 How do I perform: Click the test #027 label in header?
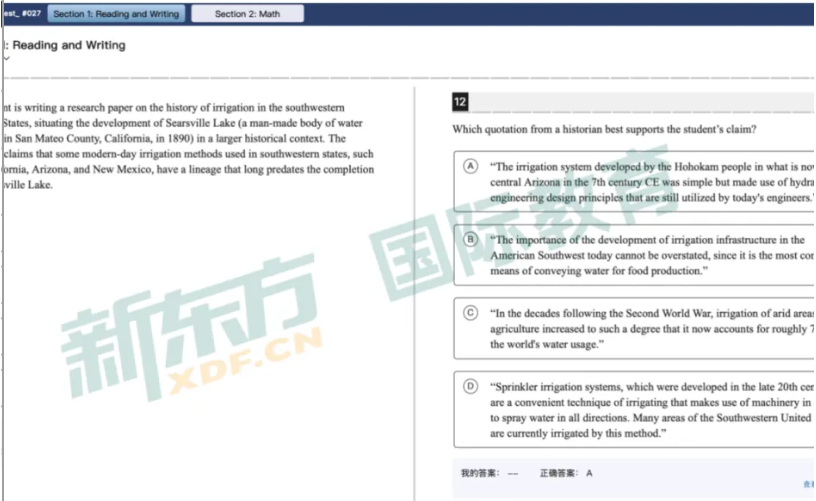tap(21, 14)
